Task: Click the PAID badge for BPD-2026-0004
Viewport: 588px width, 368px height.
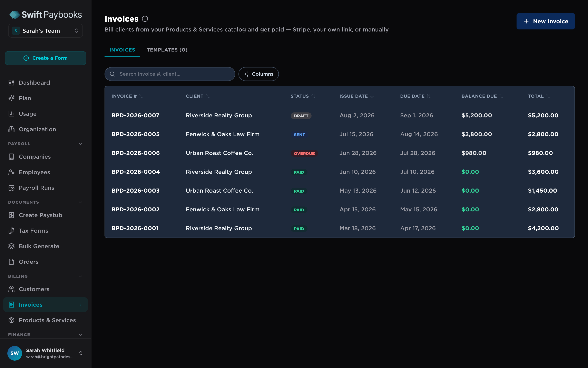Action: 299,172
